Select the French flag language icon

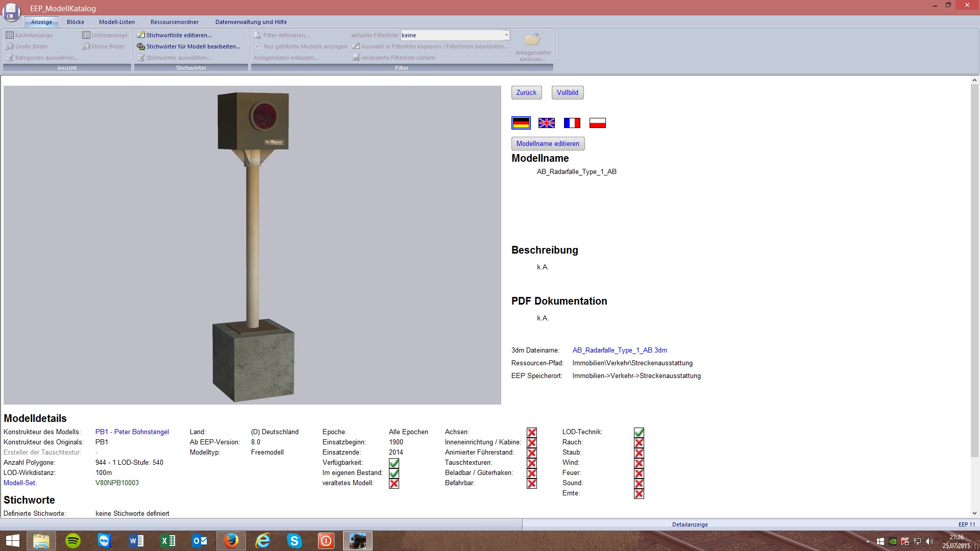click(x=572, y=123)
